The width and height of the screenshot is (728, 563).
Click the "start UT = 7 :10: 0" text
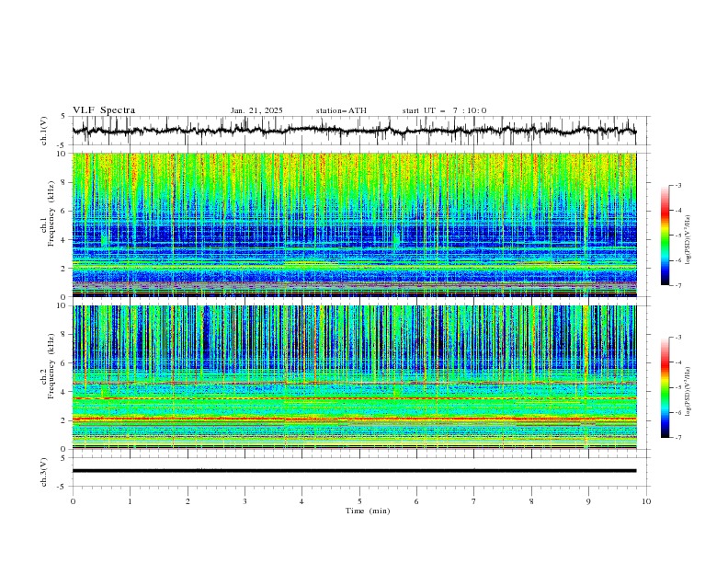444,110
